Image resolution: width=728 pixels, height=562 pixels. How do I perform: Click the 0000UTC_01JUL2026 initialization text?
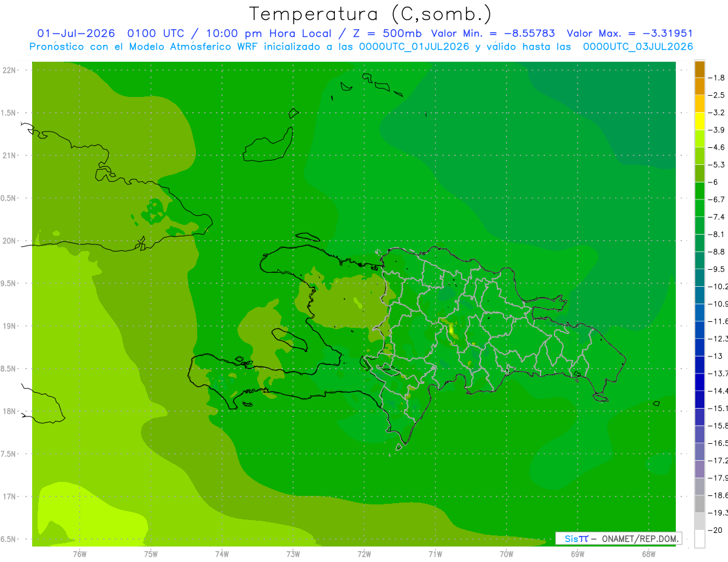(x=414, y=47)
